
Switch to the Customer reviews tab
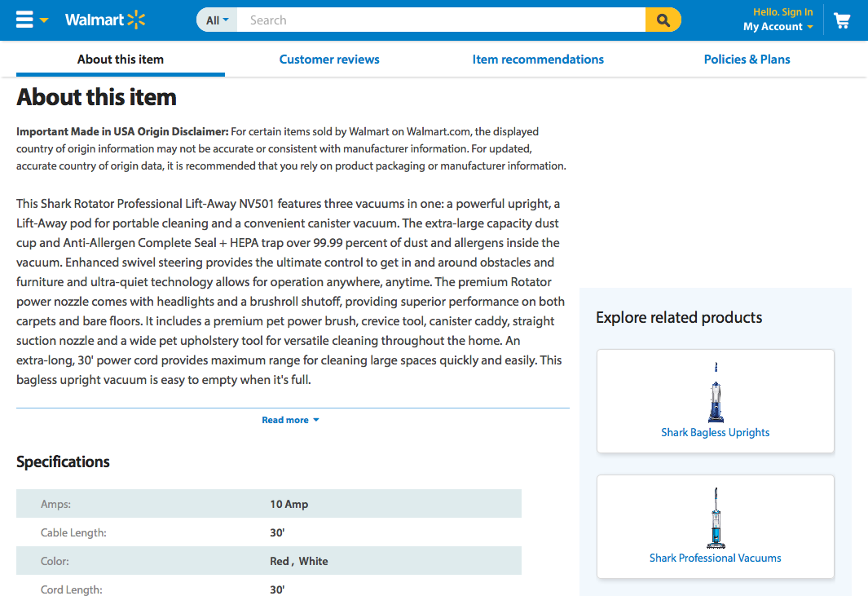329,60
